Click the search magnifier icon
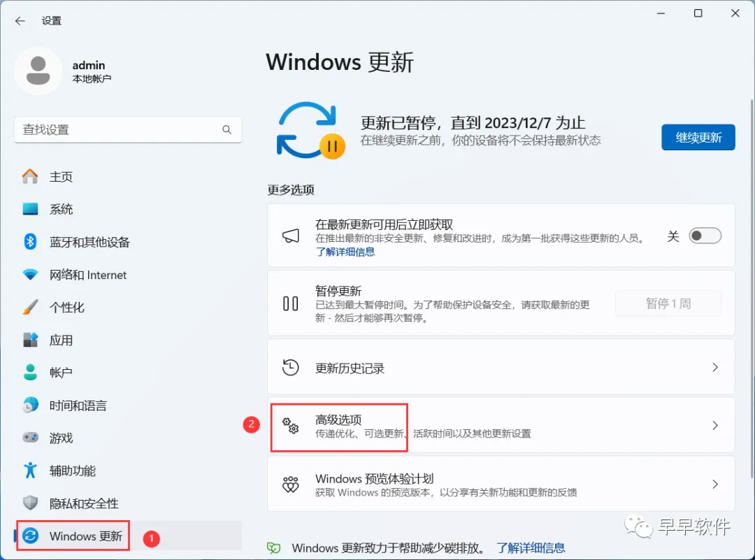Image resolution: width=755 pixels, height=560 pixels. 226,129
